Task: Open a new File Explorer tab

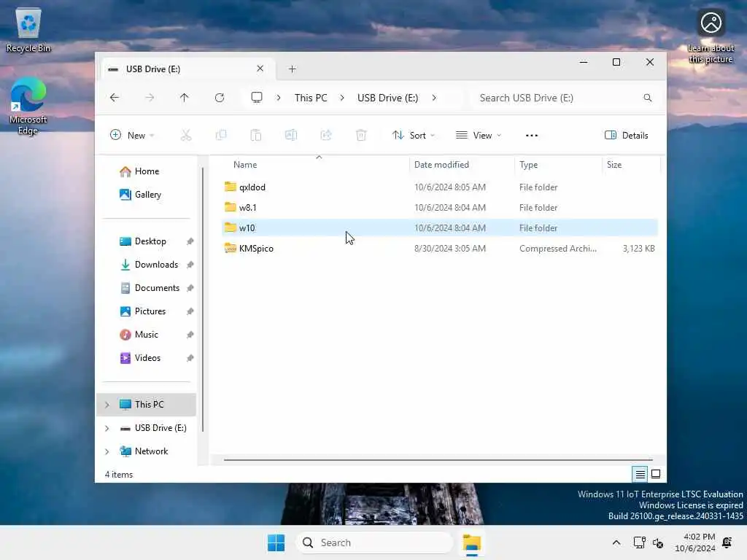Action: click(x=293, y=69)
